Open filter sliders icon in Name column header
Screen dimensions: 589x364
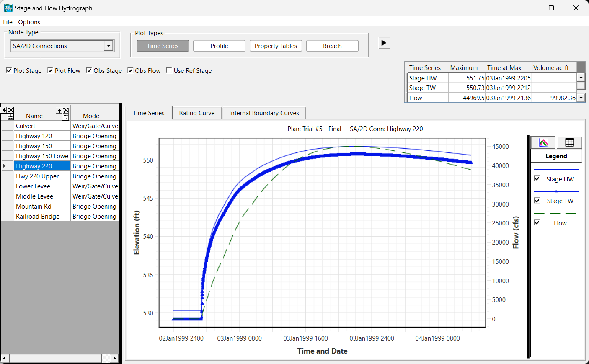pyautogui.click(x=66, y=117)
